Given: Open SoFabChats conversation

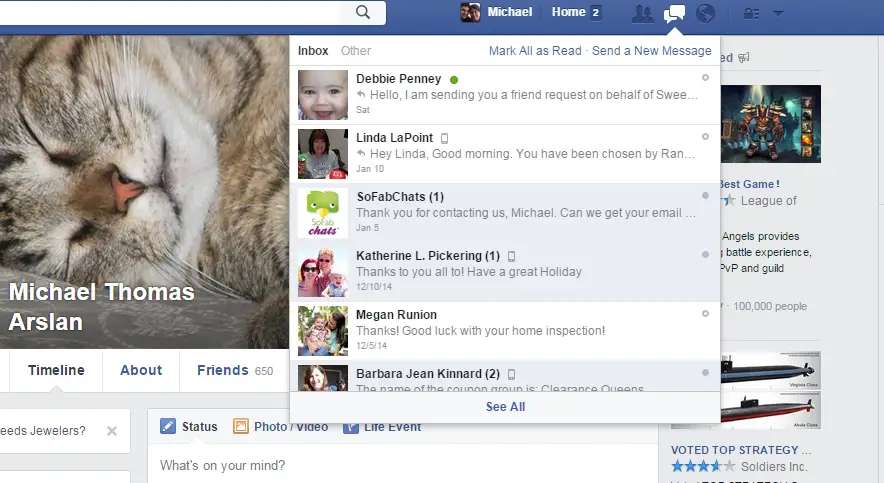Looking at the screenshot, I should tap(505, 212).
